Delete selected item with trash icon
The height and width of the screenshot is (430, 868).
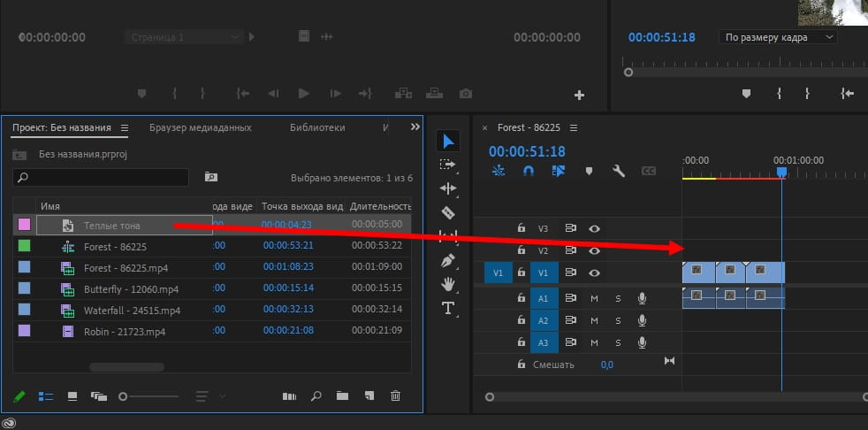tap(395, 396)
